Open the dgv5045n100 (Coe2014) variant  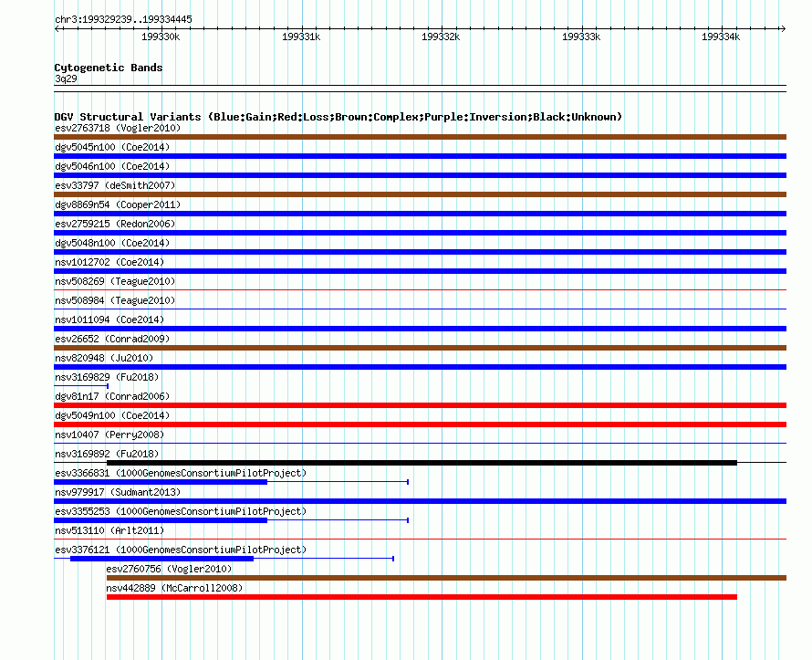[112, 147]
